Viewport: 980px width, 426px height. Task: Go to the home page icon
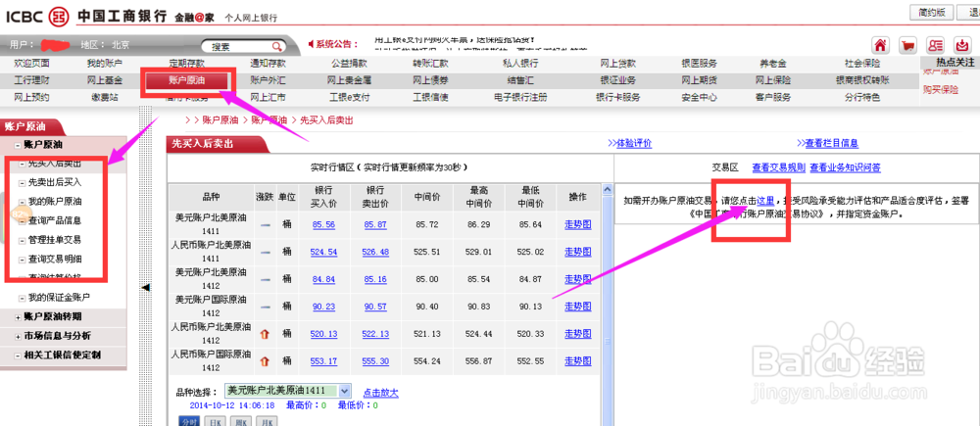tap(880, 46)
